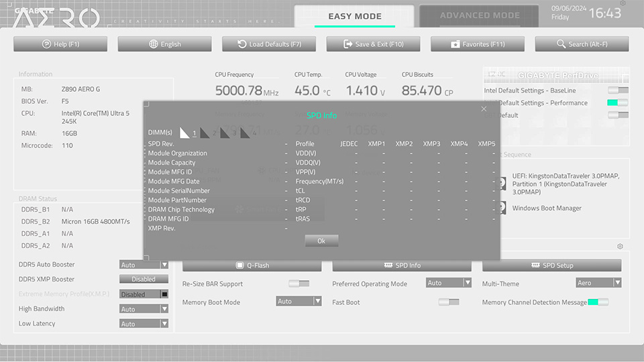The image size is (644, 362).
Task: Open SPD Setup button
Action: pyautogui.click(x=551, y=265)
